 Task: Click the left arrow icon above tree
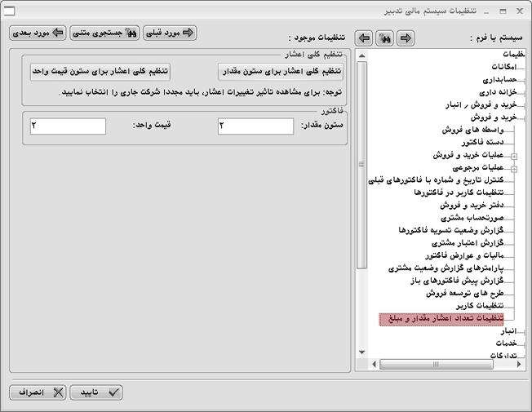[365, 38]
